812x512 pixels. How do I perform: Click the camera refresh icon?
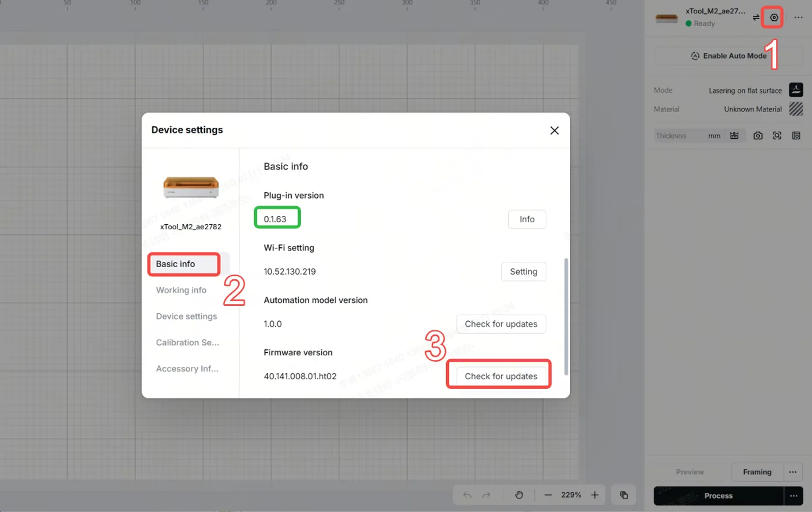[x=758, y=135]
